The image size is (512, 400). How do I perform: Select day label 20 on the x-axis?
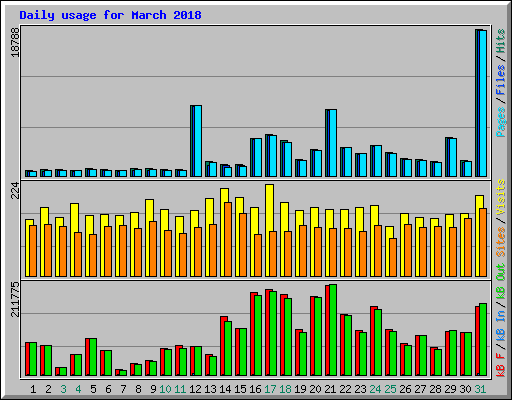click(315, 389)
